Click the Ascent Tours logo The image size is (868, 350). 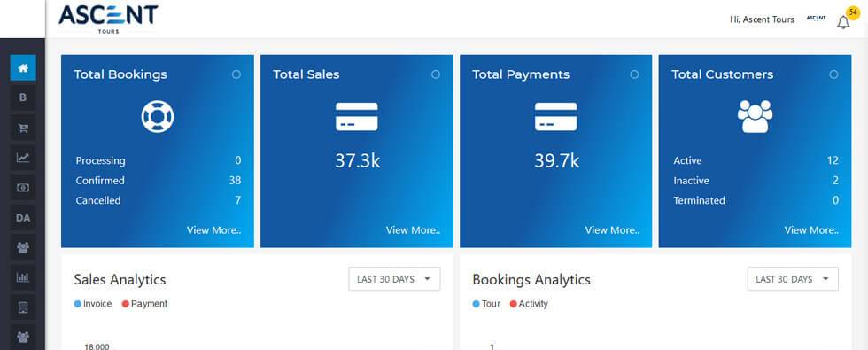(x=108, y=19)
